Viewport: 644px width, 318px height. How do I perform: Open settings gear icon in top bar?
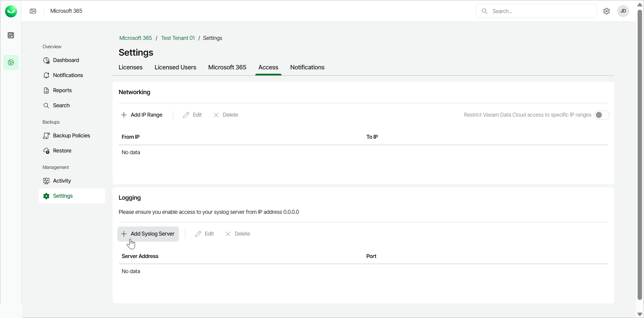pyautogui.click(x=606, y=11)
